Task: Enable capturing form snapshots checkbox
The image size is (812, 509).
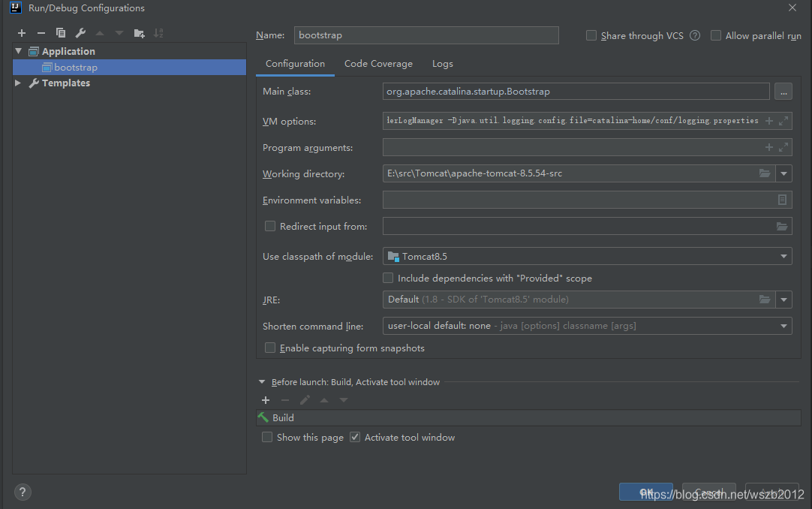Action: (270, 348)
